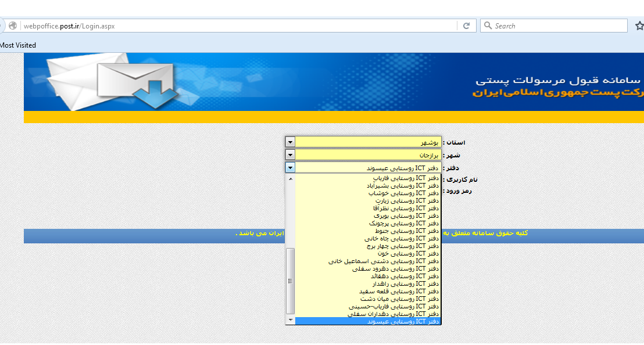Select highlighted office روستایی عیسوند

(x=367, y=322)
